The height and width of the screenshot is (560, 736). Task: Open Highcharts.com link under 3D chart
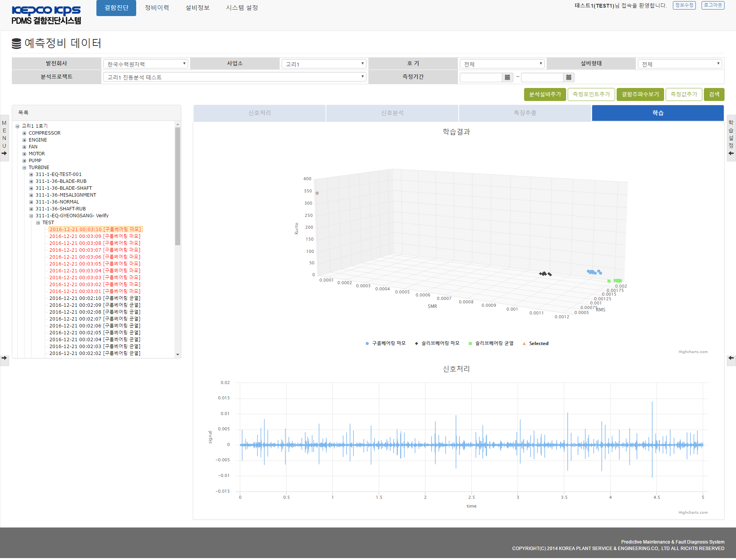(693, 352)
